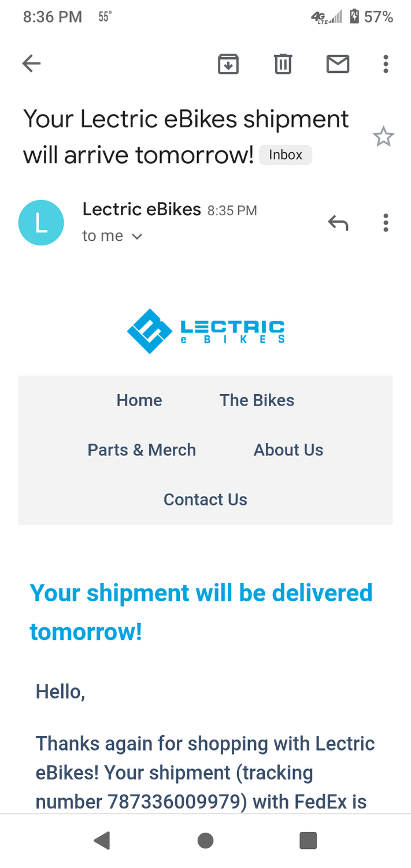Mark email as unread with envelope icon
The height and width of the screenshot is (868, 411).
(338, 64)
